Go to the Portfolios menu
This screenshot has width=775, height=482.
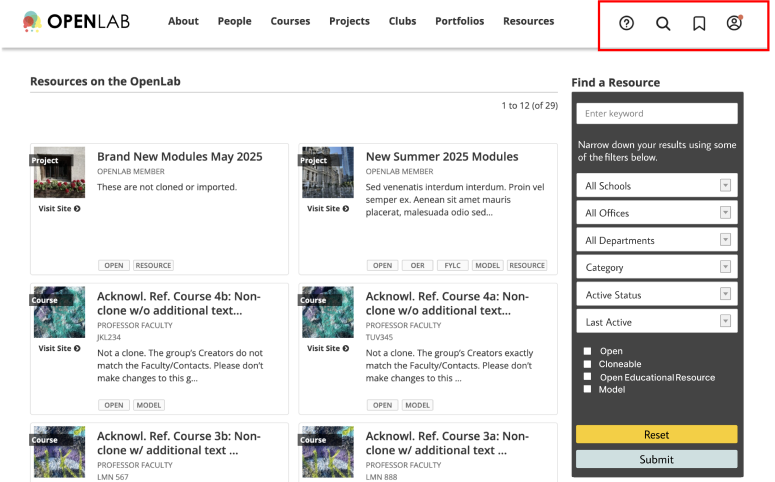tap(459, 21)
